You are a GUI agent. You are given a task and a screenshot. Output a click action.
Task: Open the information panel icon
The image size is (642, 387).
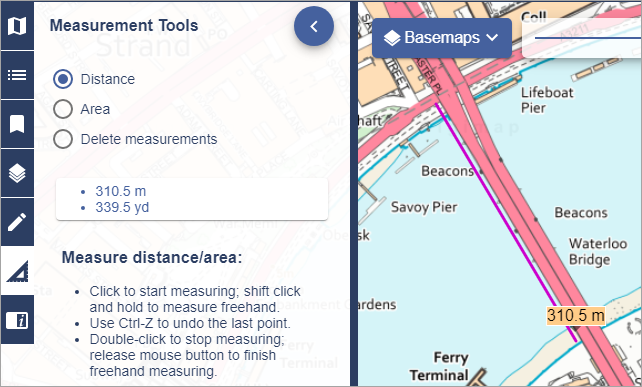[x=17, y=320]
